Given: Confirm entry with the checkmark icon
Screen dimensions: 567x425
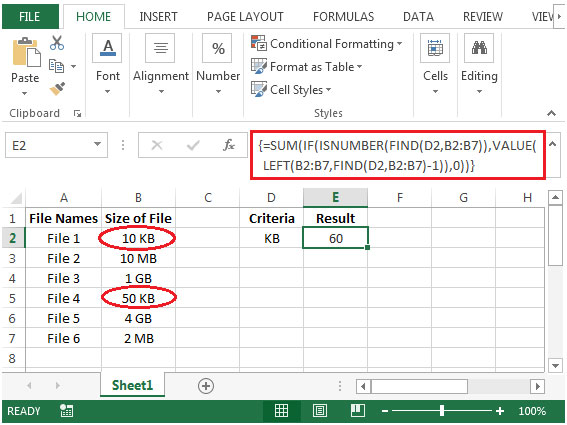Looking at the screenshot, I should pos(193,145).
